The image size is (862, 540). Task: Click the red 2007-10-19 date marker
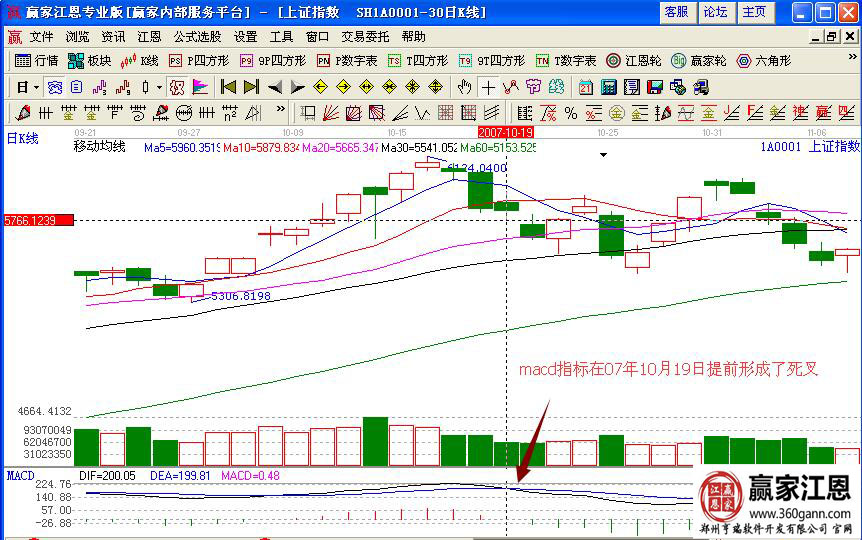(x=506, y=131)
